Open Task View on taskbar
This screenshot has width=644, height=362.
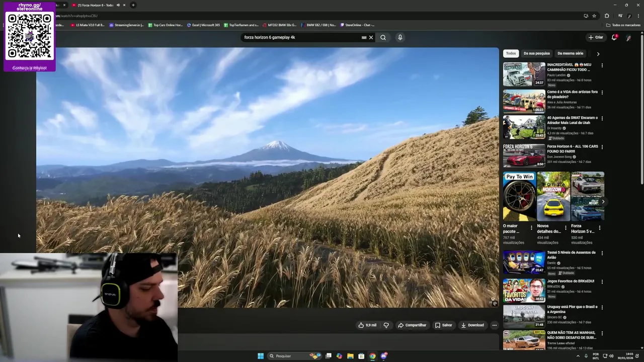[x=329, y=356]
